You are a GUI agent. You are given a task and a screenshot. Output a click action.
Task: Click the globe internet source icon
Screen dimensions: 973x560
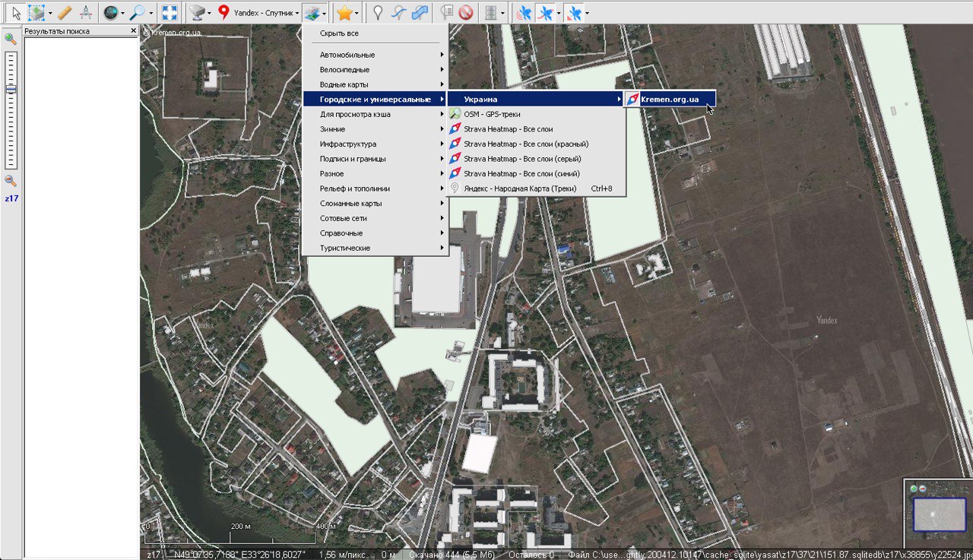(x=111, y=12)
